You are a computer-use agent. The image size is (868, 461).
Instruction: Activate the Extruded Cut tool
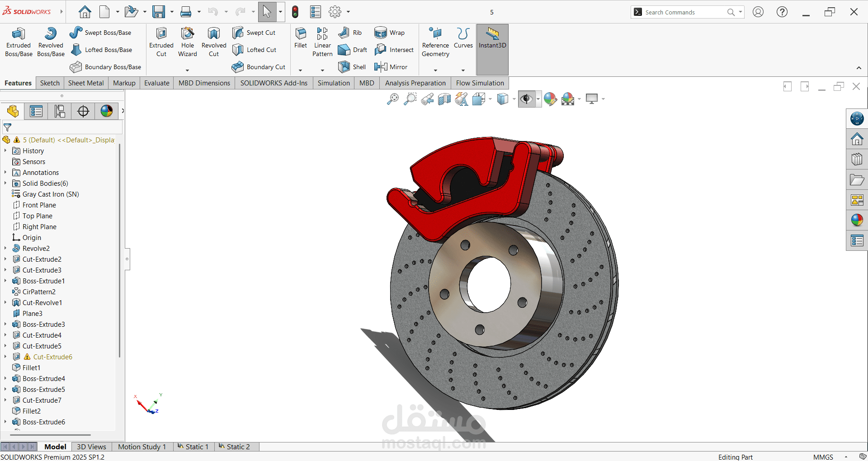(161, 42)
